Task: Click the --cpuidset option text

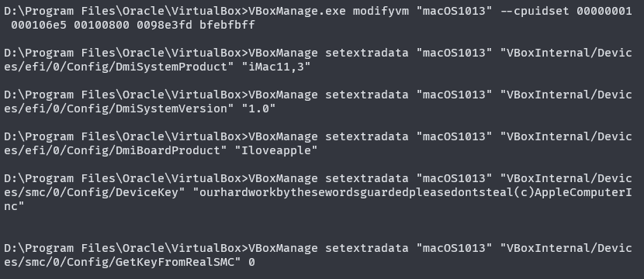Action: 535,11
